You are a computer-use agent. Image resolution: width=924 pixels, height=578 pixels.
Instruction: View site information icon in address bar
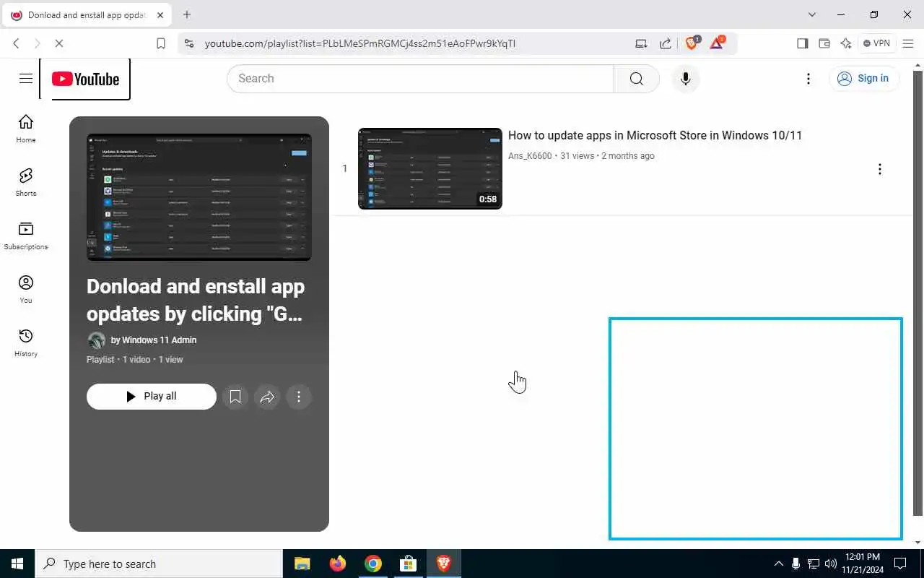189,43
